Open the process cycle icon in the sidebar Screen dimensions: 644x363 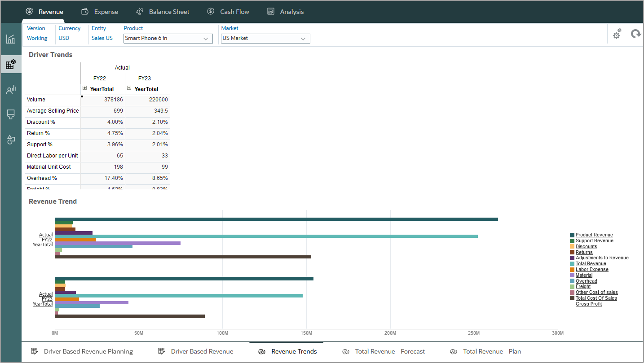[x=11, y=140]
